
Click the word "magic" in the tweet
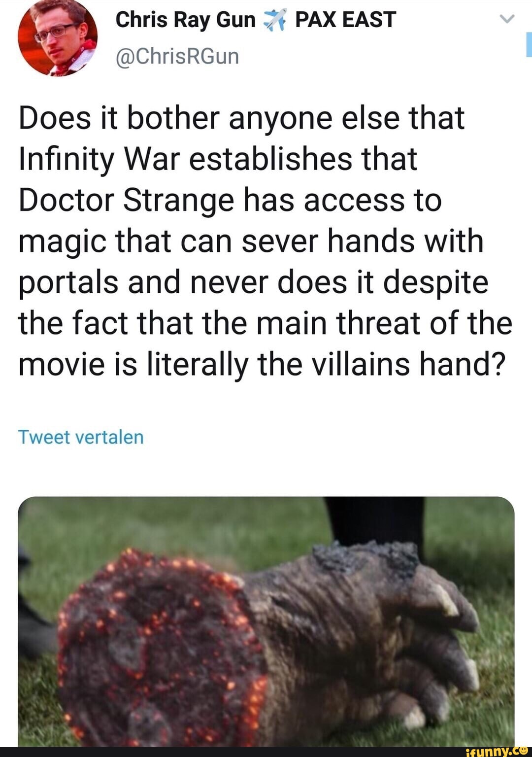coord(62,241)
